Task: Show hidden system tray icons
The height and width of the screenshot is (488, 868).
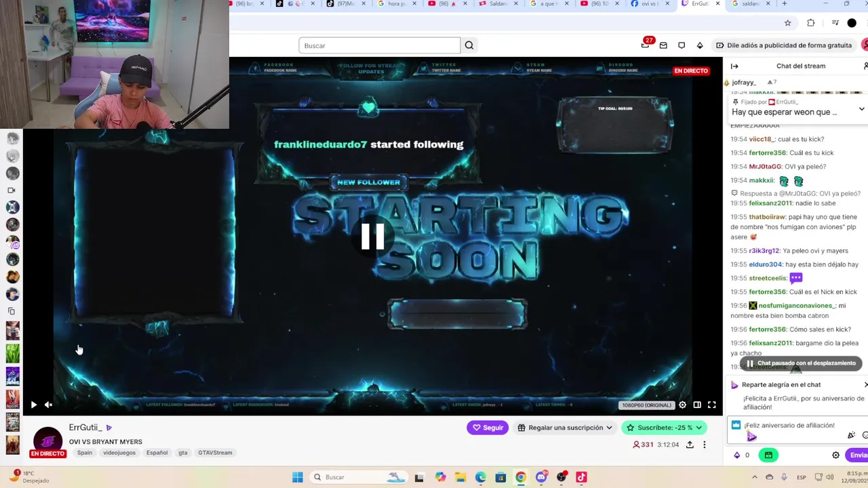Action: pos(755,477)
